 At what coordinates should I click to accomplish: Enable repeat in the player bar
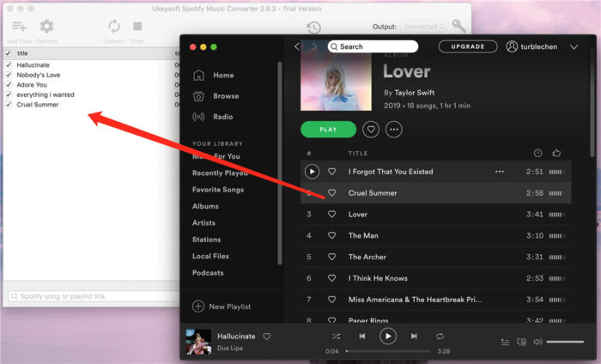440,337
